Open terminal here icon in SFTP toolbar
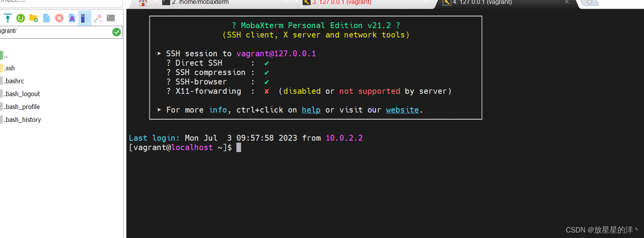Image resolution: width=644 pixels, height=238 pixels. pos(111,18)
